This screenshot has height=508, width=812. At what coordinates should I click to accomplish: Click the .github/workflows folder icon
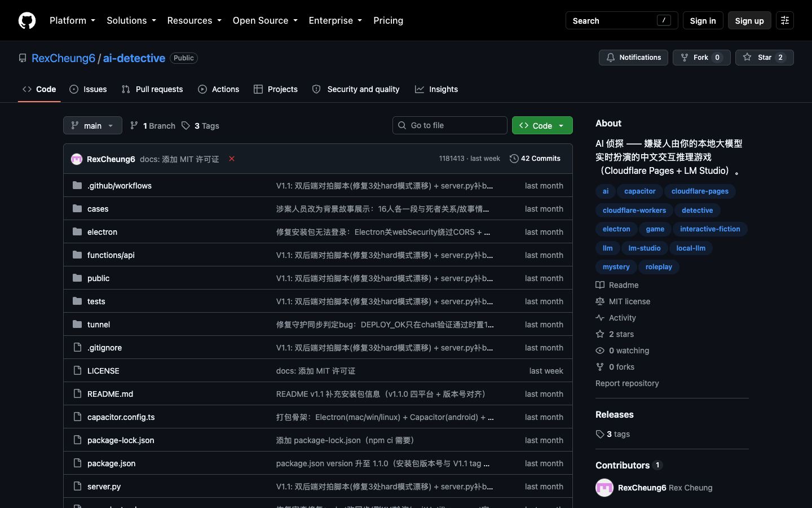coord(77,185)
